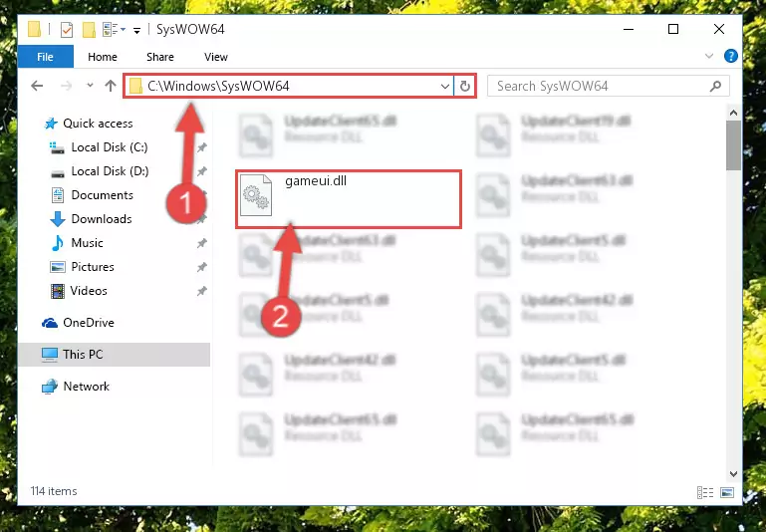Go up one folder level
This screenshot has width=766, height=532.
coord(110,87)
